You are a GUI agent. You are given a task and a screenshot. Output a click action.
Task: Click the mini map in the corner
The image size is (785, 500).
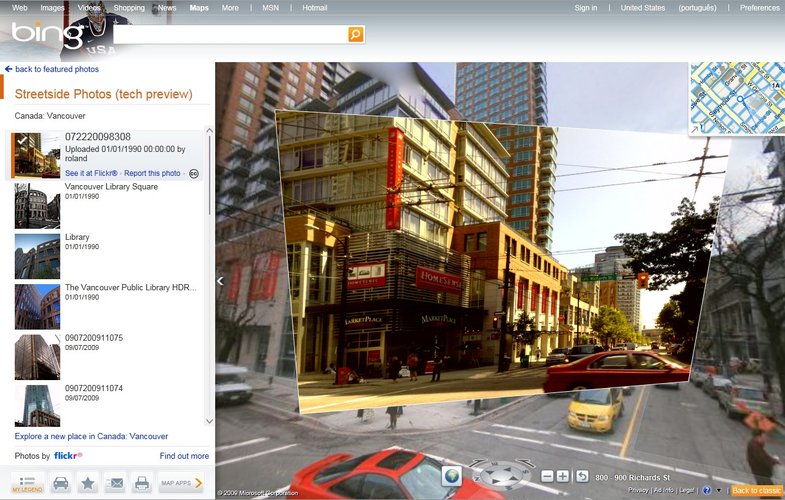[x=737, y=98]
